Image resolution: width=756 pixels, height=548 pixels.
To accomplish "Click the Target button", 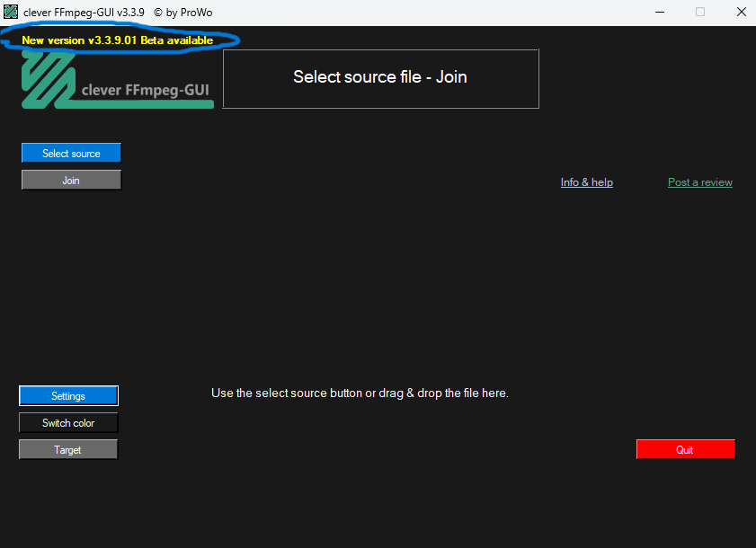I will click(x=68, y=450).
